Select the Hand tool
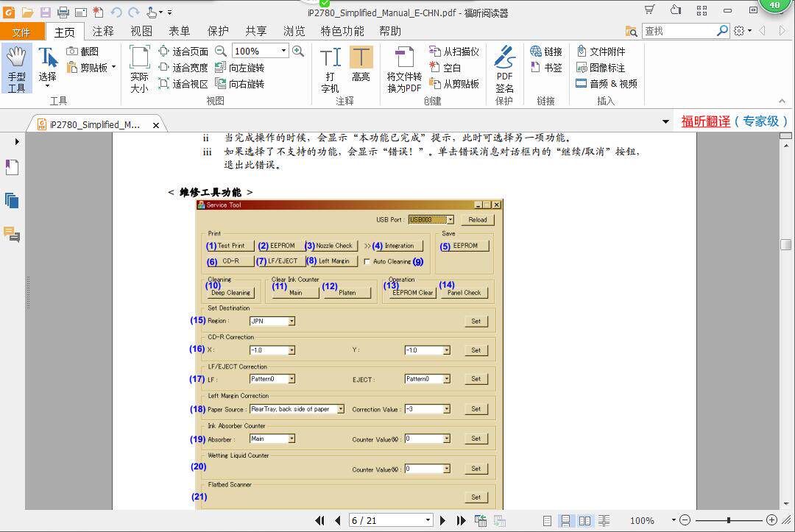This screenshot has height=532, width=795. [x=17, y=68]
